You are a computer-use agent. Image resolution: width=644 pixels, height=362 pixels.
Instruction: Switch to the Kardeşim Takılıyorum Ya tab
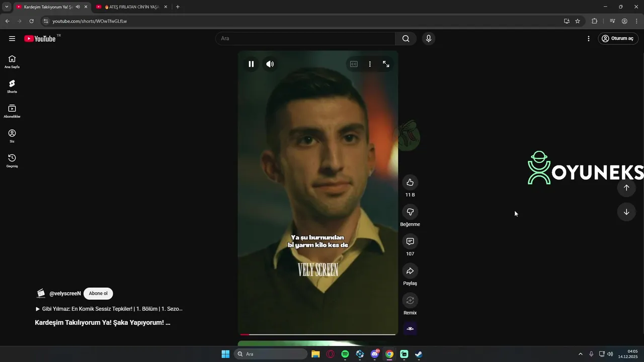48,7
